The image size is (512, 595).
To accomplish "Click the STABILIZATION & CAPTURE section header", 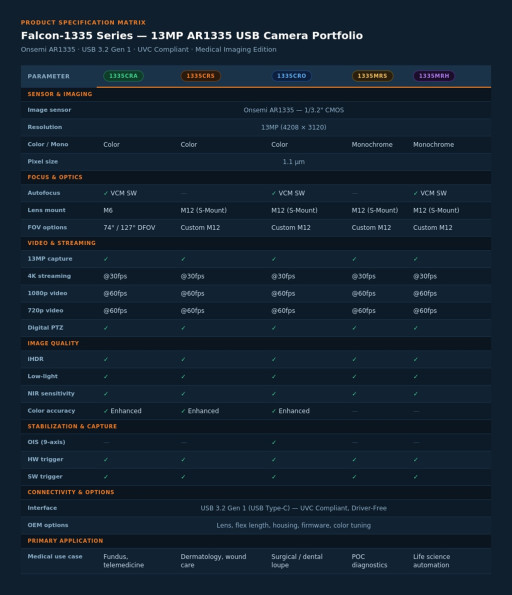I will point(72,426).
